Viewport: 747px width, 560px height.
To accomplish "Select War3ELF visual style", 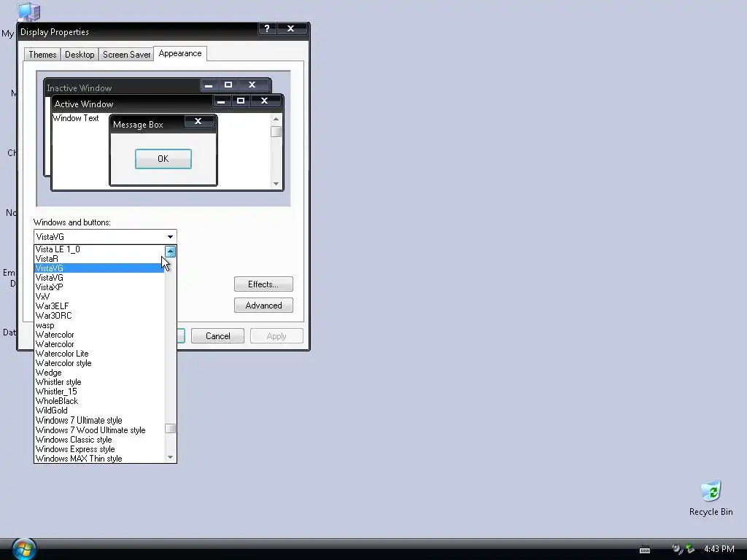I will [99, 306].
